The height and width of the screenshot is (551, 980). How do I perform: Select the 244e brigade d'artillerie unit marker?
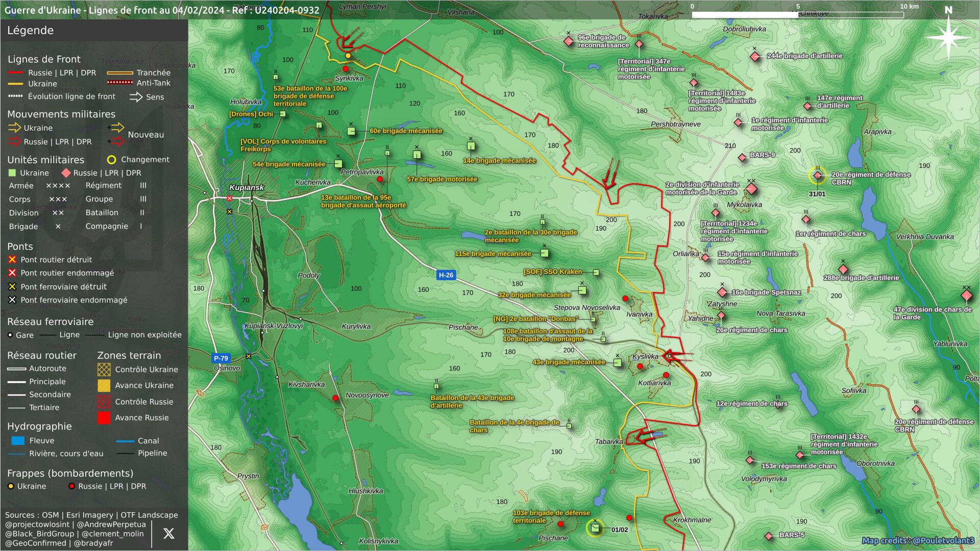pos(755,56)
